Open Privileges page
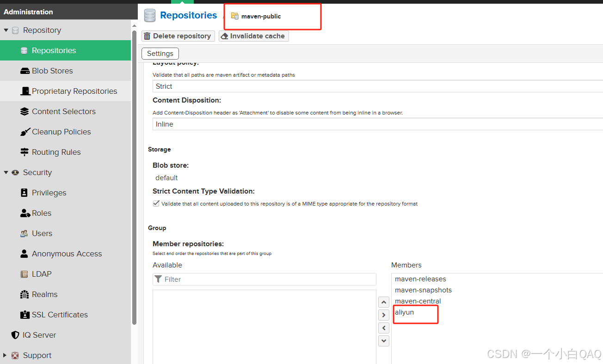Screen dimensions: 603x364 (x=66, y=193)
